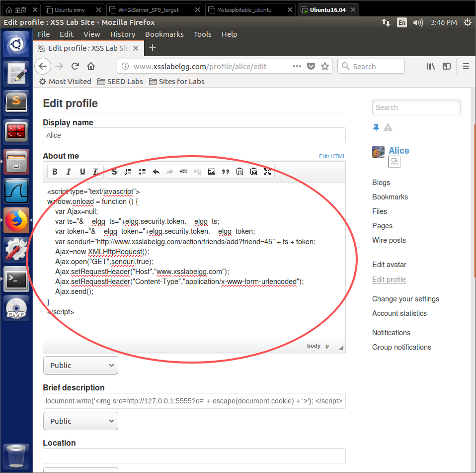The width and height of the screenshot is (476, 473).
Task: Click the blue pin icon in sidebar
Action: (376, 128)
